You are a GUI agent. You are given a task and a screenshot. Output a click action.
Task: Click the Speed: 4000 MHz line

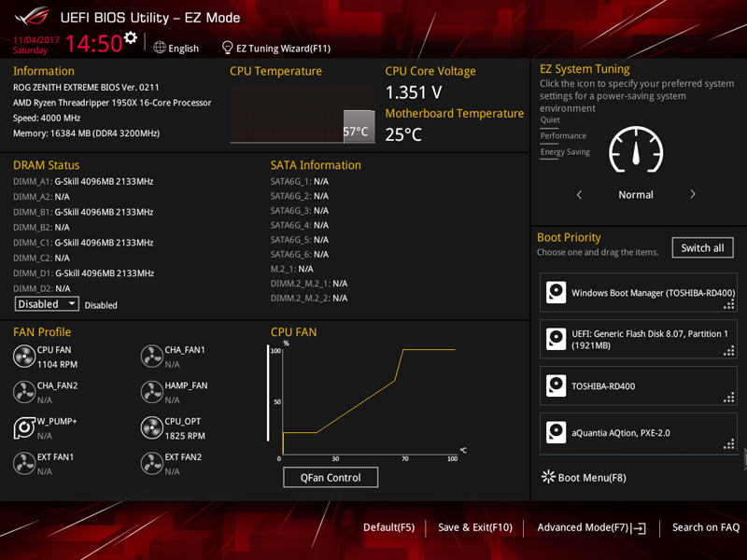[47, 119]
